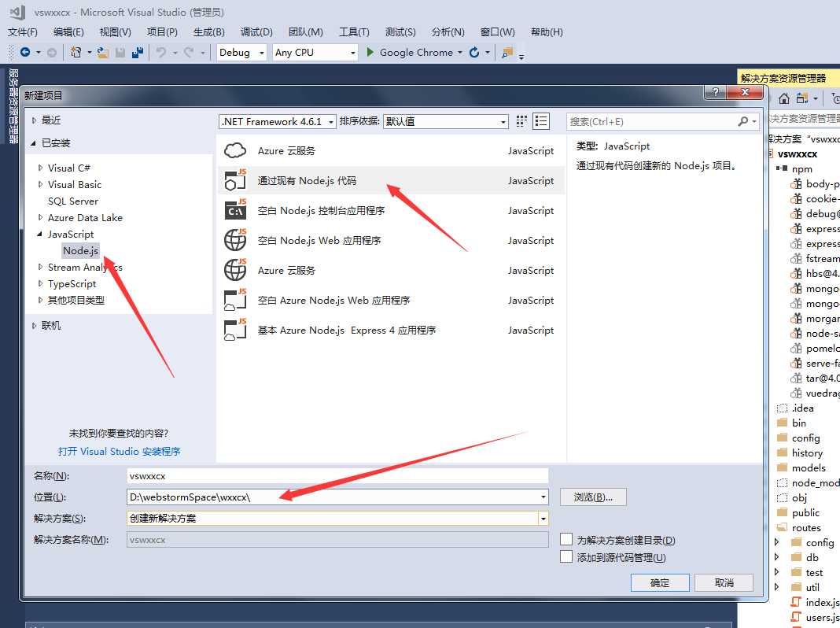This screenshot has height=628, width=840.
Task: Open the 位置 path dropdown arrow
Action: click(543, 497)
